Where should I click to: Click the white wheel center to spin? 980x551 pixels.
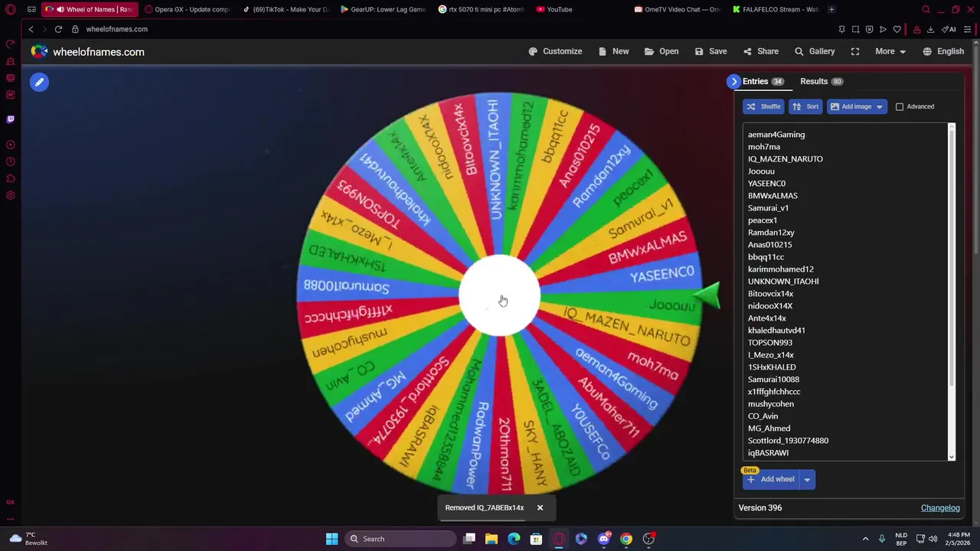(499, 296)
